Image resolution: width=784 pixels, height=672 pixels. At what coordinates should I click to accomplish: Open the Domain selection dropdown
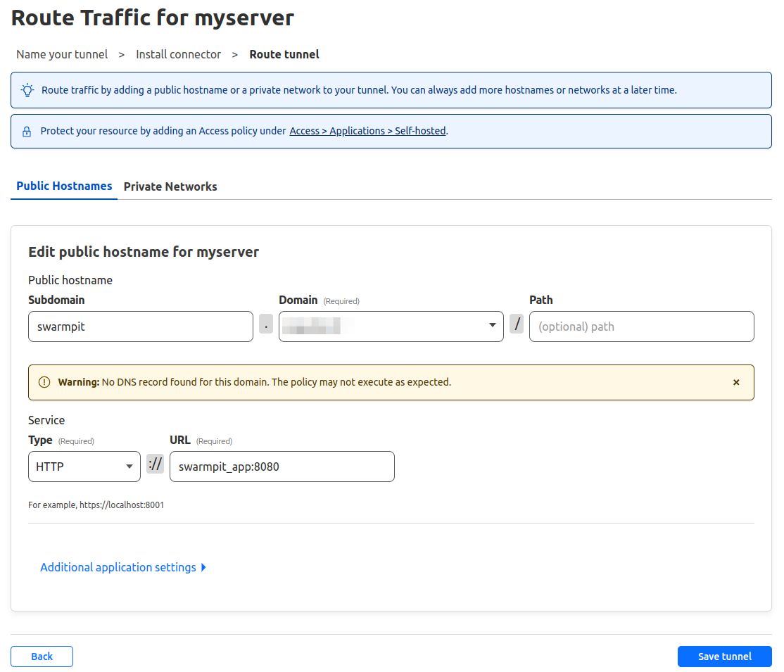(391, 325)
